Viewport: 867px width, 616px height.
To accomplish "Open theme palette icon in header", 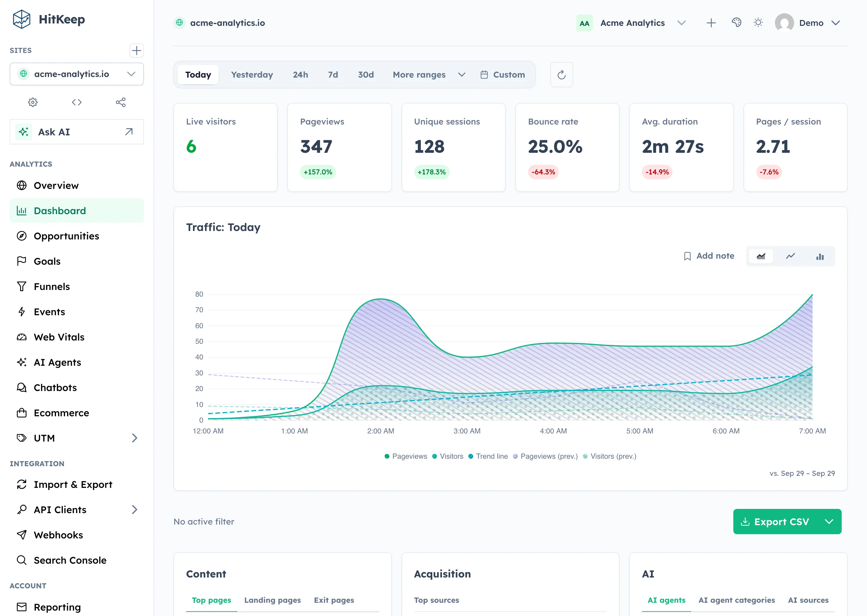I will [x=736, y=23].
